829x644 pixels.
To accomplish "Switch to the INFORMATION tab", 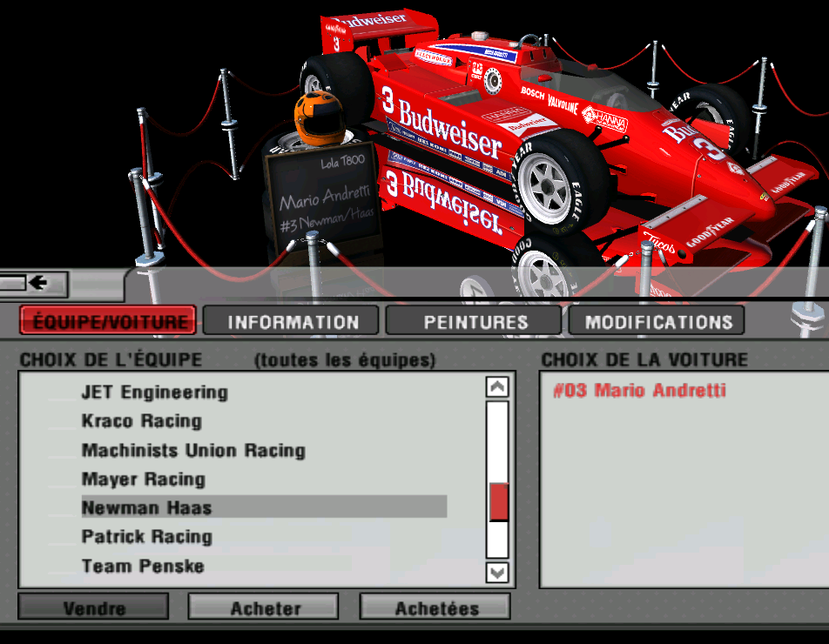I will point(292,320).
